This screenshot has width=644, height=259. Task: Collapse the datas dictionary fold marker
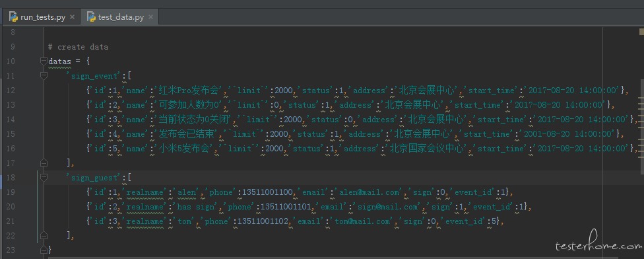click(44, 61)
